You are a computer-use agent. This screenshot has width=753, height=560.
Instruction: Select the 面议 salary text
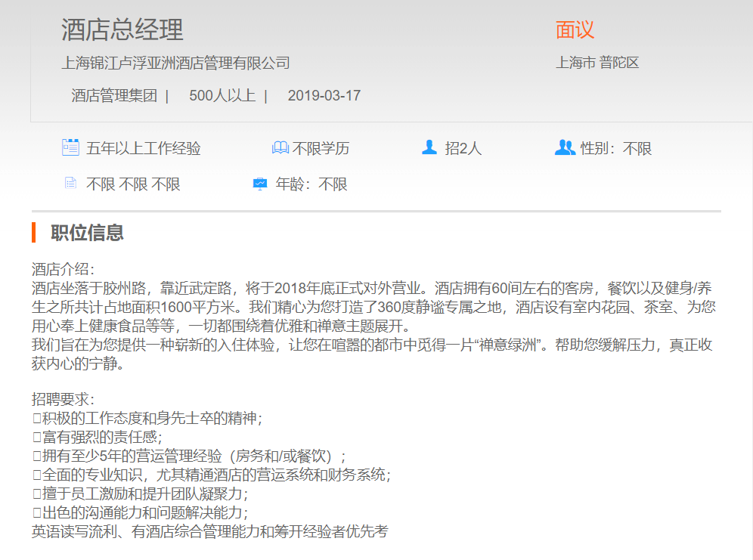575,30
